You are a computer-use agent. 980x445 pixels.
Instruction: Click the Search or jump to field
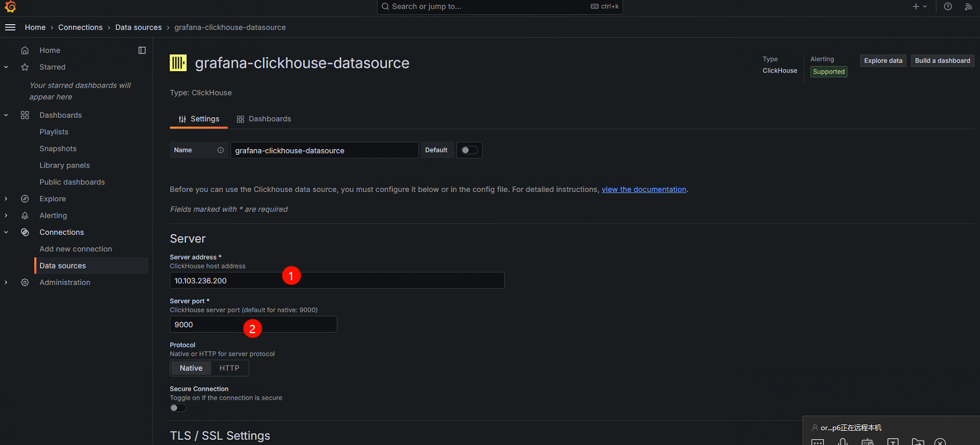pos(499,6)
